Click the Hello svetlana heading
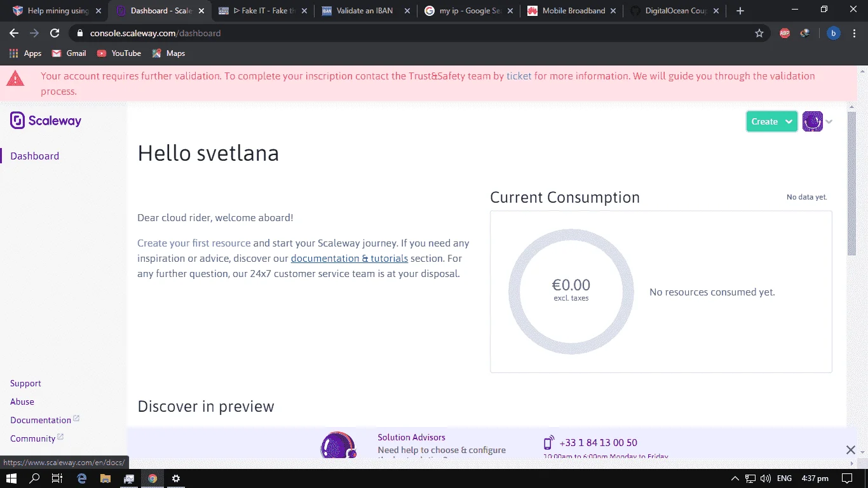Image resolution: width=868 pixels, height=488 pixels. (x=208, y=153)
